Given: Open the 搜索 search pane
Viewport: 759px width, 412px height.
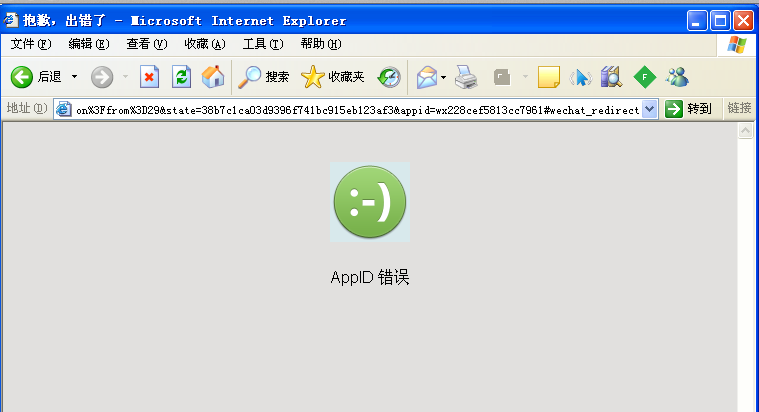Looking at the screenshot, I should click(263, 77).
